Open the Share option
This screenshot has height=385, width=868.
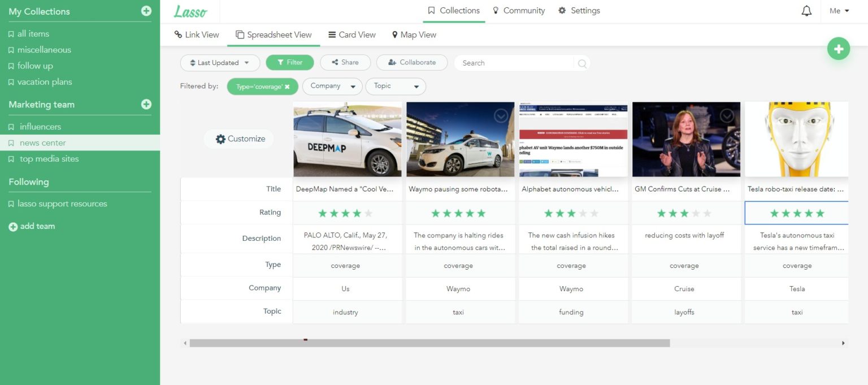pyautogui.click(x=345, y=62)
